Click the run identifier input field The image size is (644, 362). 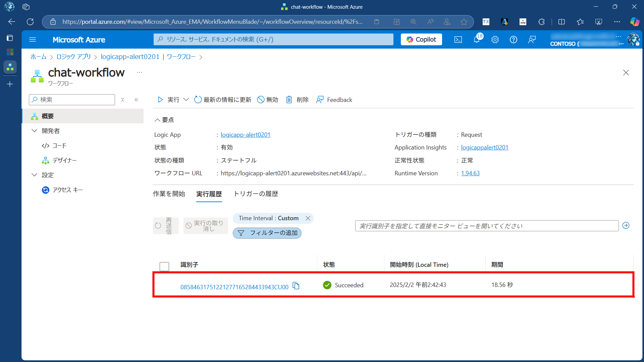tap(486, 226)
